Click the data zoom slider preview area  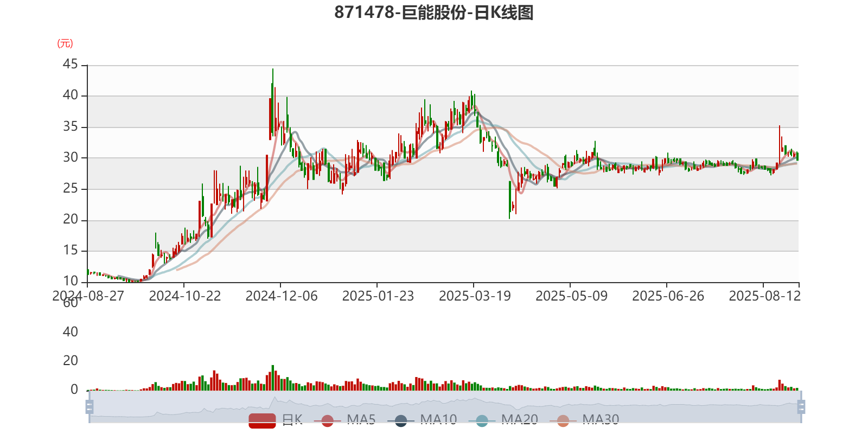tap(445, 406)
